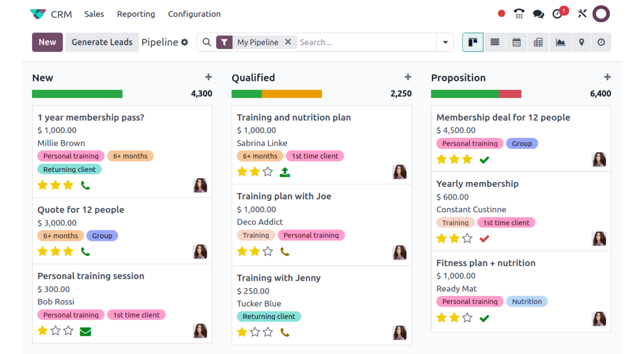644x354 pixels.
Task: Quick-add a lead in the Proposition column
Action: 607,77
